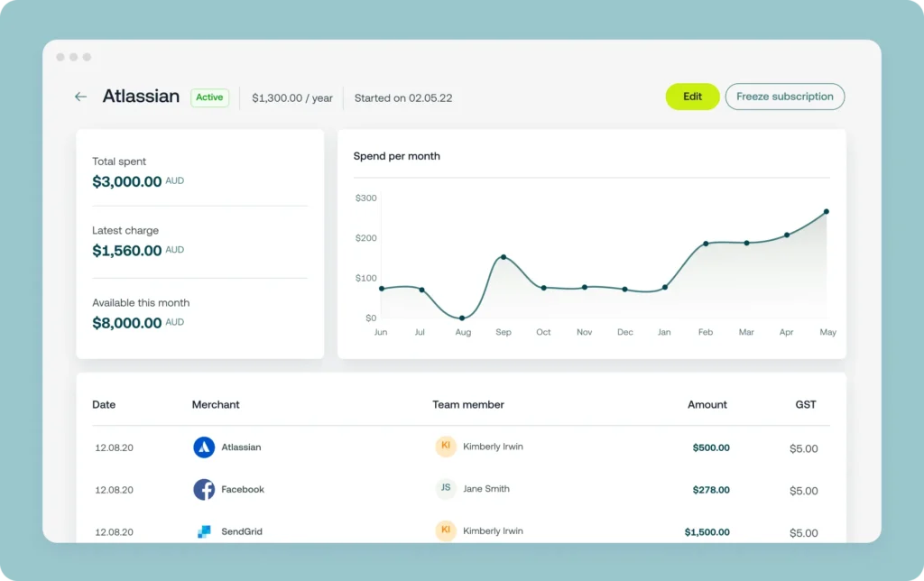924x581 pixels.
Task: Click Freeze subscription button
Action: (785, 97)
